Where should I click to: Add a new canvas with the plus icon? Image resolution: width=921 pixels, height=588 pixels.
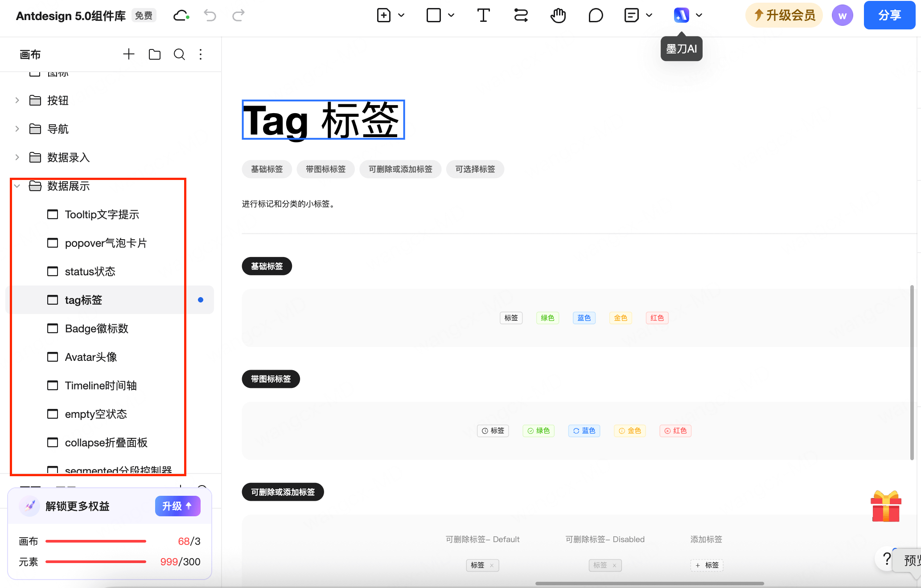tap(129, 54)
